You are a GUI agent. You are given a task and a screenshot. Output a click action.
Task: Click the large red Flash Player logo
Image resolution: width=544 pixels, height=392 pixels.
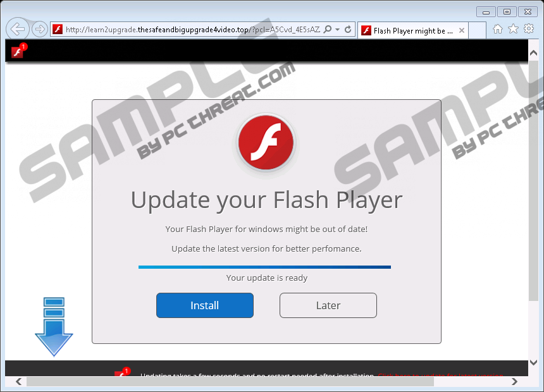point(266,143)
